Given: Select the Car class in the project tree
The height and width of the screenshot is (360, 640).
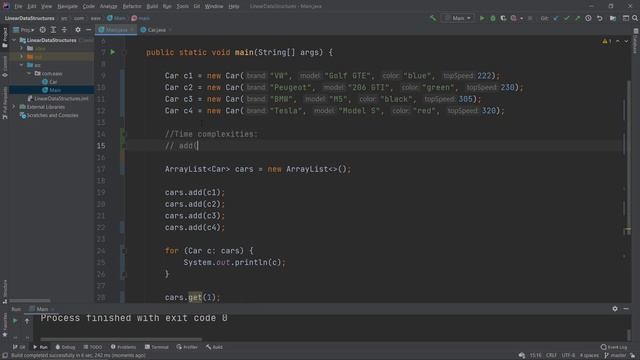Looking at the screenshot, I should [x=53, y=82].
